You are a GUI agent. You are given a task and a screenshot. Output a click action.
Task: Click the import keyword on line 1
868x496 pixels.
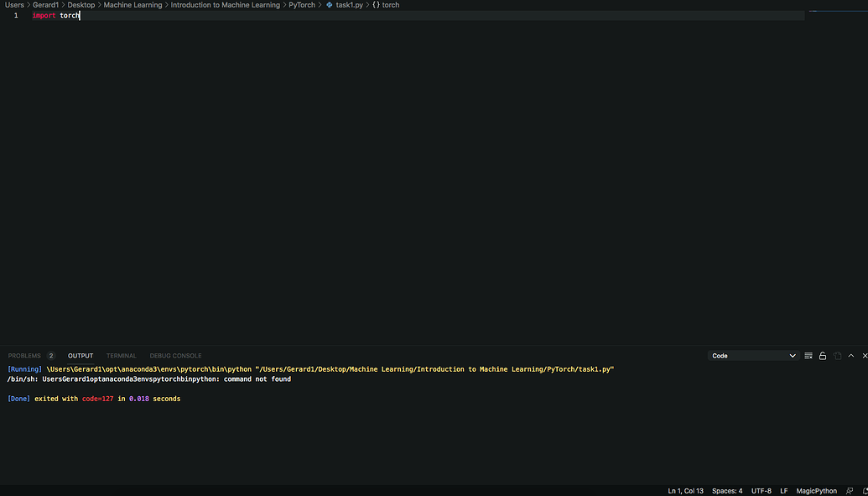[44, 15]
